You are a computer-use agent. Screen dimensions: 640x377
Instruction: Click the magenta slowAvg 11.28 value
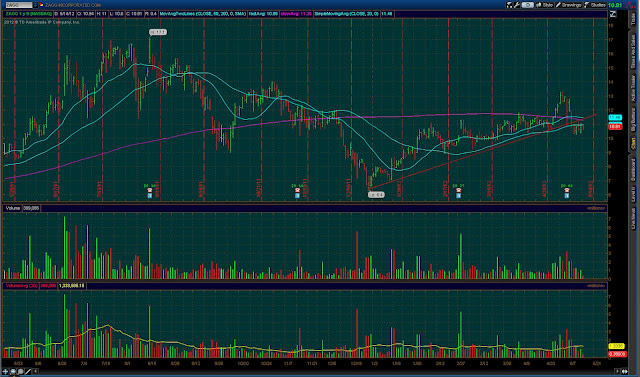point(296,14)
